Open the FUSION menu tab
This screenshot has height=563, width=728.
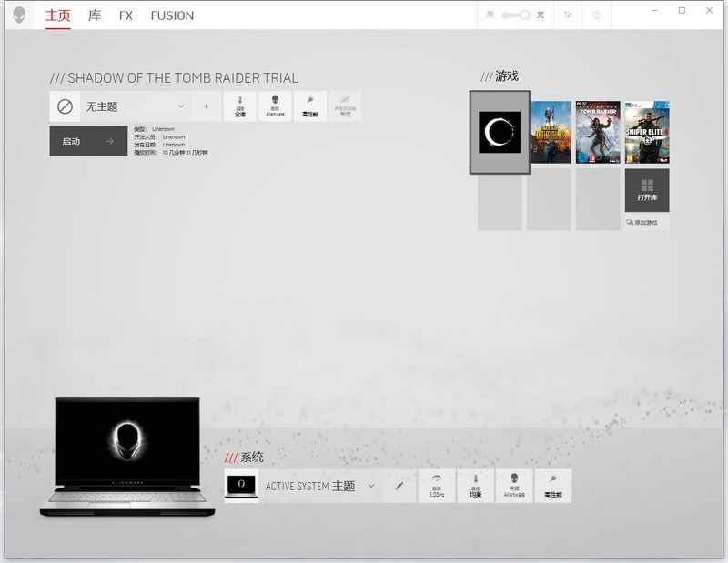(x=172, y=15)
